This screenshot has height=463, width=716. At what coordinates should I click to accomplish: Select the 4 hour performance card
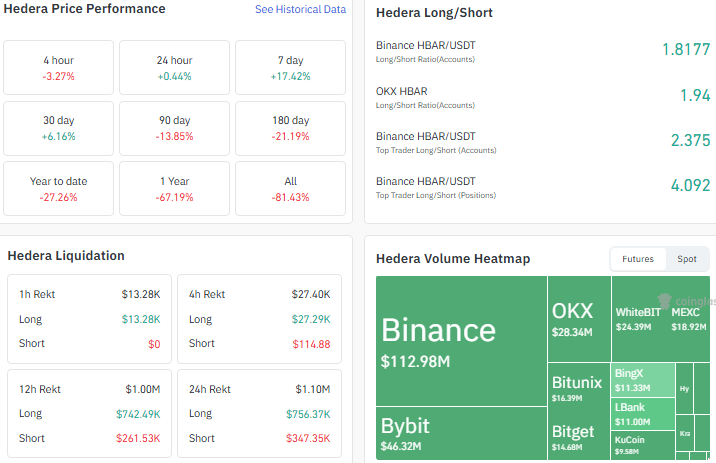coord(58,68)
